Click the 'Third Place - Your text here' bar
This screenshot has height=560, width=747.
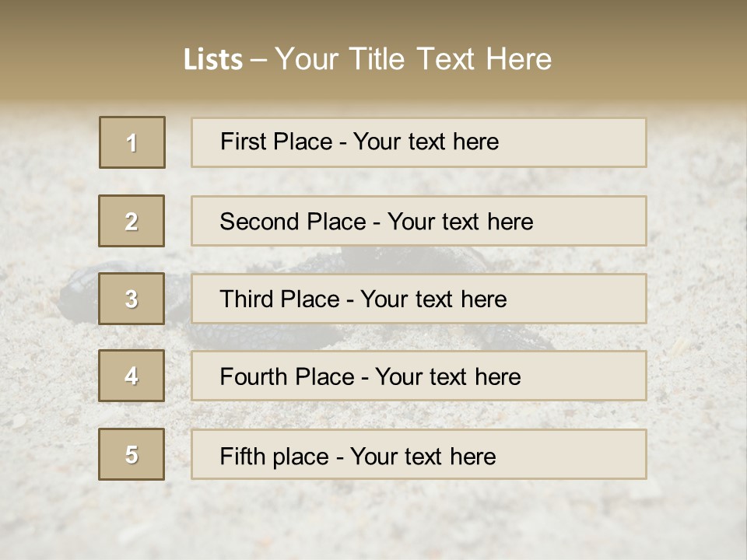[419, 299]
